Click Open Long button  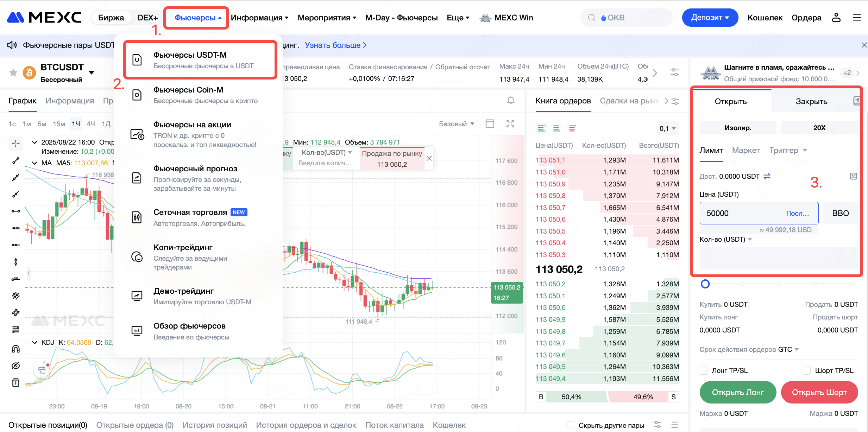(738, 392)
